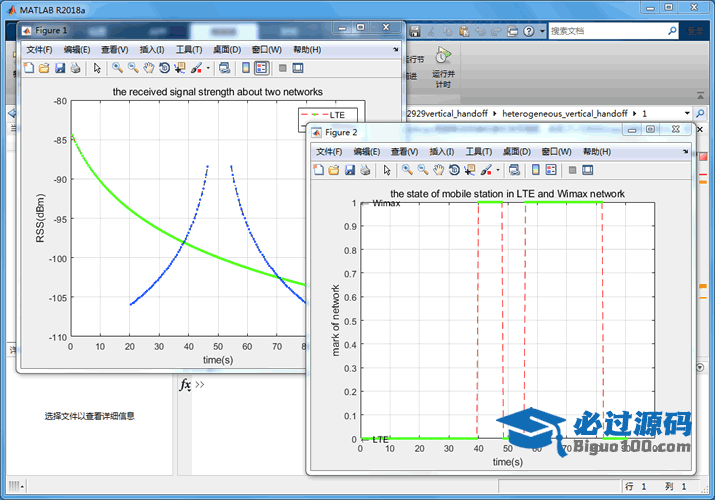Open brush color dropdown arrow in Figure 1

coord(208,68)
